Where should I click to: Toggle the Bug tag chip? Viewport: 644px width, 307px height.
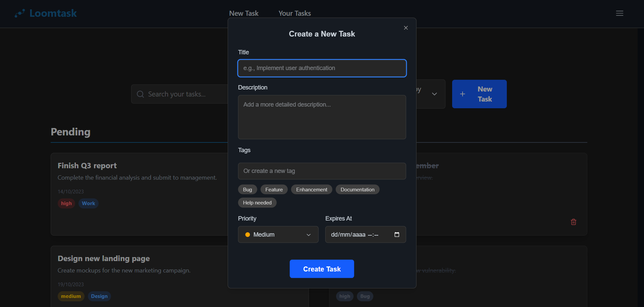[x=247, y=190]
